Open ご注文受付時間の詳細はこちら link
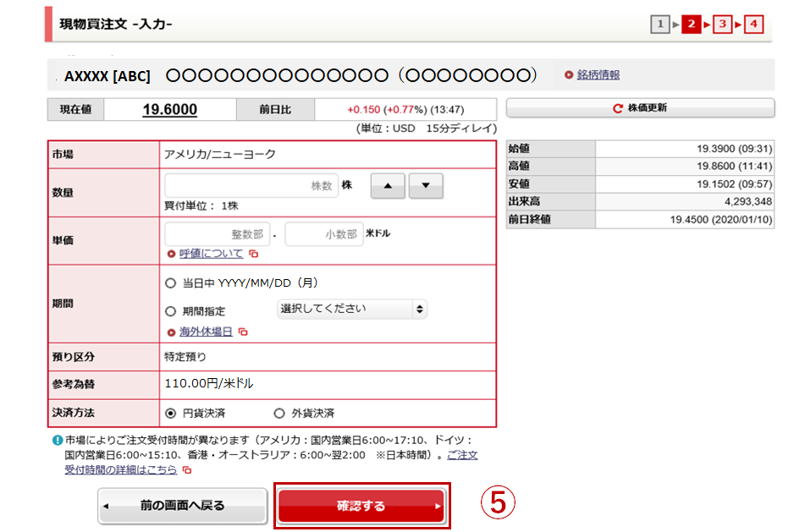This screenshot has width=805, height=532. pyautogui.click(x=121, y=469)
